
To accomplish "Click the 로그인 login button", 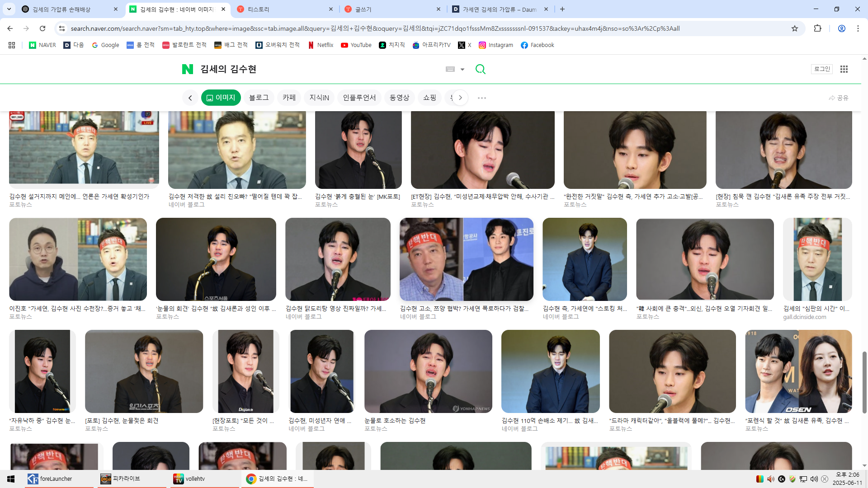I will click(x=821, y=69).
